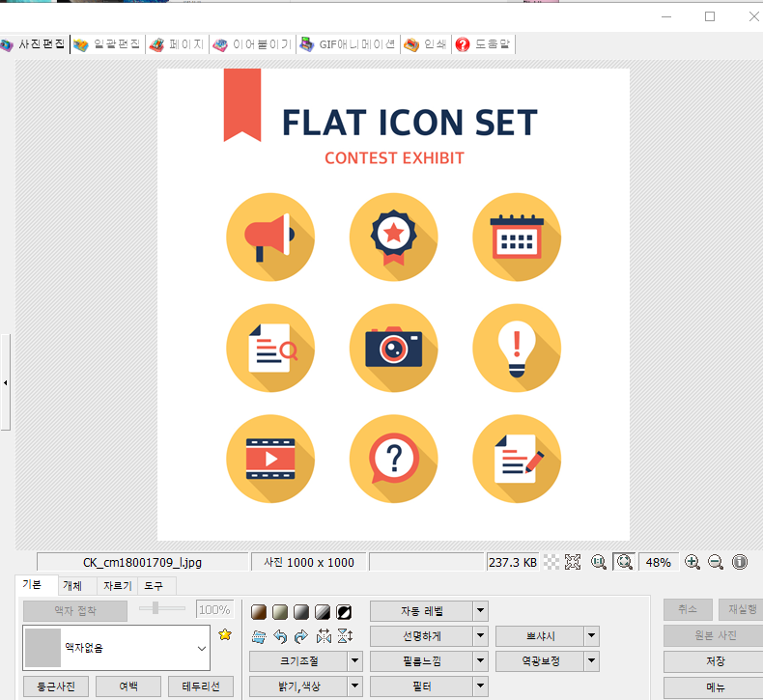Click the 크기조절 resize button
This screenshot has width=763, height=700.
298,661
